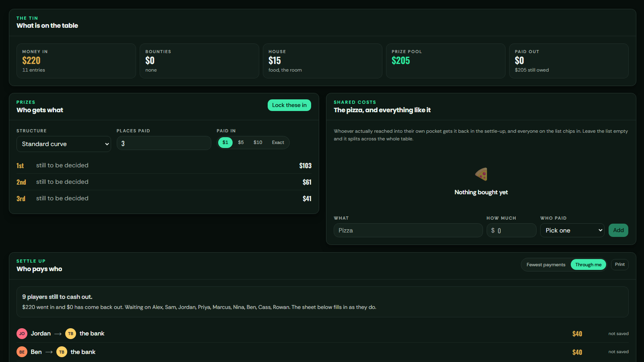Click the $40 amount in Ben's row
The image size is (644, 362).
(577, 352)
